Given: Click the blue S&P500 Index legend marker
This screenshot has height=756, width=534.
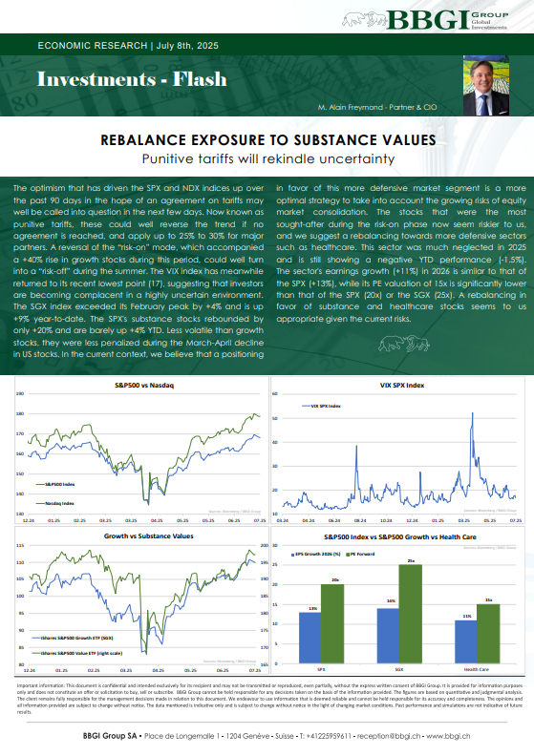Looking at the screenshot, I should 40,484.
